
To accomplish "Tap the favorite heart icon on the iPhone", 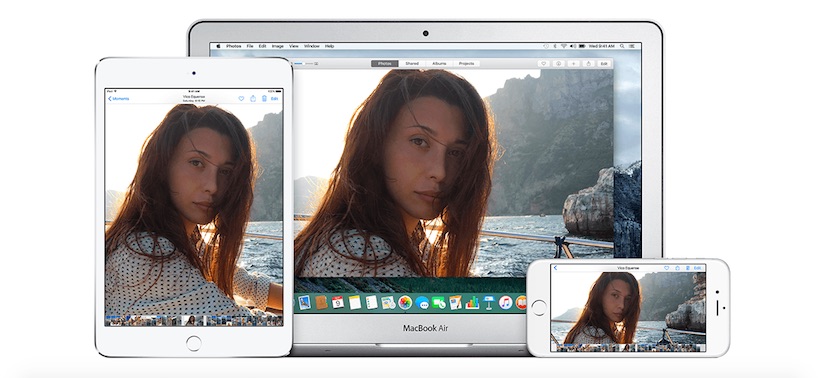I will (666, 268).
